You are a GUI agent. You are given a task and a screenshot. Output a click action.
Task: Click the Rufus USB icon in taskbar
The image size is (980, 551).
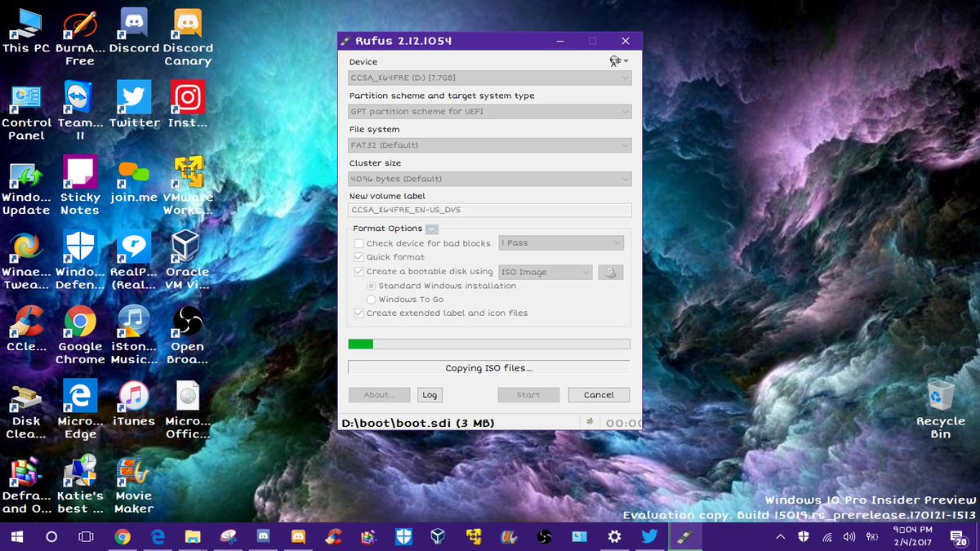pyautogui.click(x=684, y=536)
